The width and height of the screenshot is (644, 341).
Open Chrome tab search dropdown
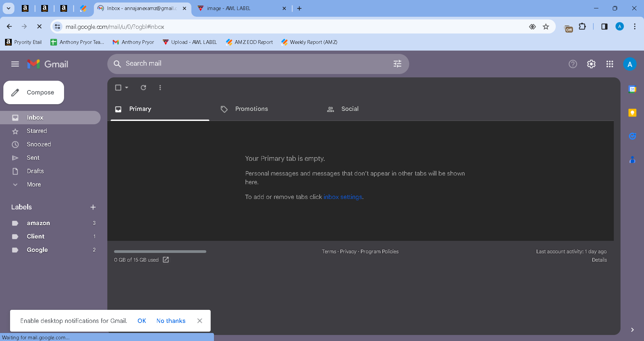pyautogui.click(x=8, y=8)
